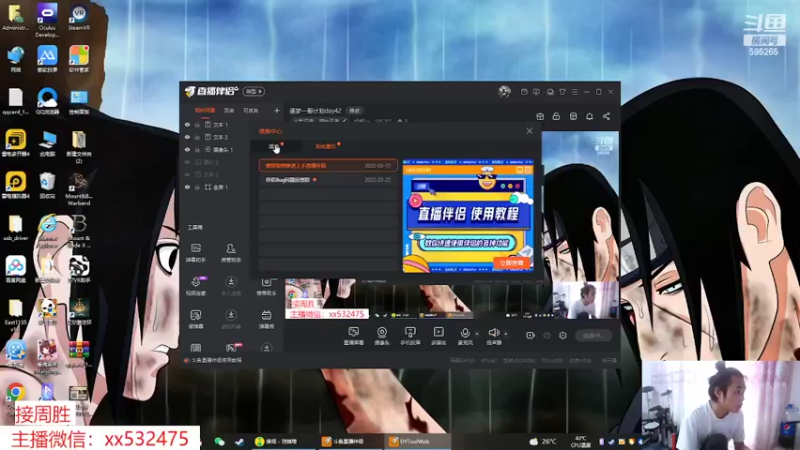Toggle visibility of 文本 2 source

click(x=187, y=137)
